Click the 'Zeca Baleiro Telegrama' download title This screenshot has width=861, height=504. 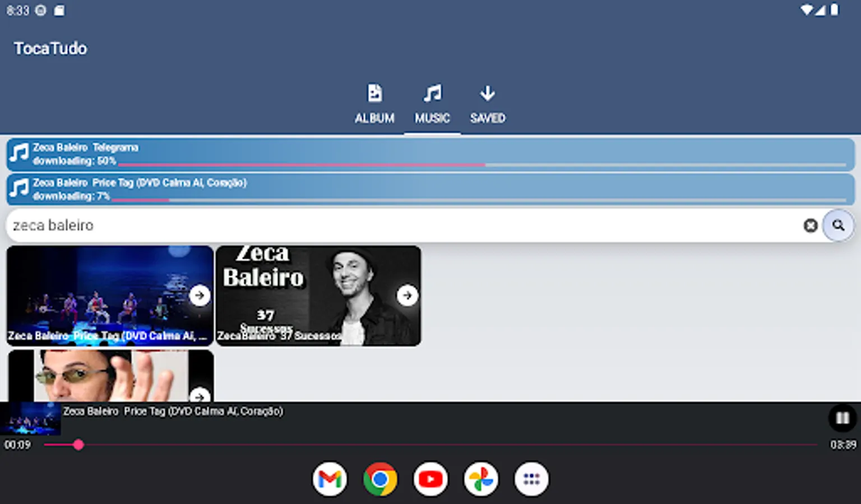pyautogui.click(x=85, y=147)
